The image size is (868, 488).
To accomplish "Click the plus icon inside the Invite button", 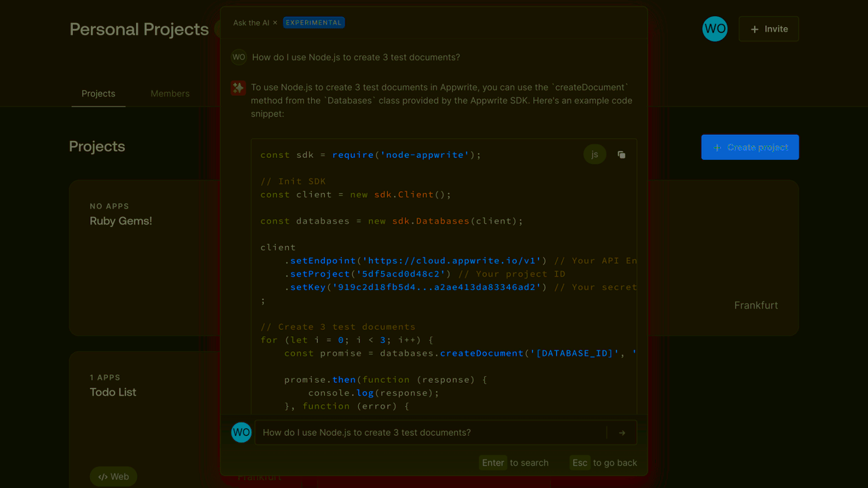I will 753,28.
